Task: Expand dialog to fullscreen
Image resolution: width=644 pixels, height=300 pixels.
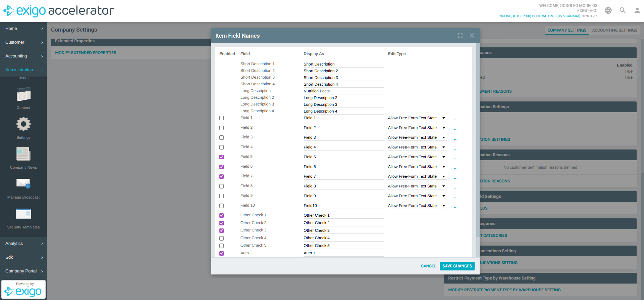Action: (460, 36)
